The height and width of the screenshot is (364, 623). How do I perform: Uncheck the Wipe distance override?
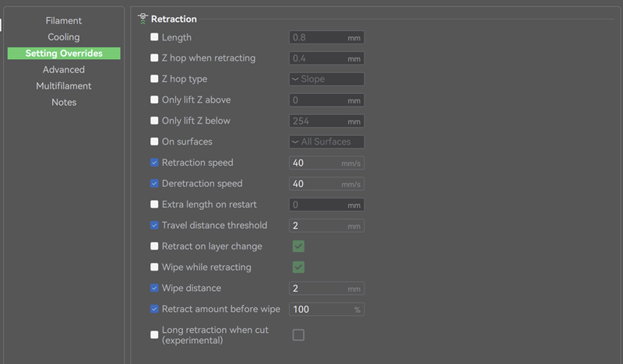click(x=154, y=288)
